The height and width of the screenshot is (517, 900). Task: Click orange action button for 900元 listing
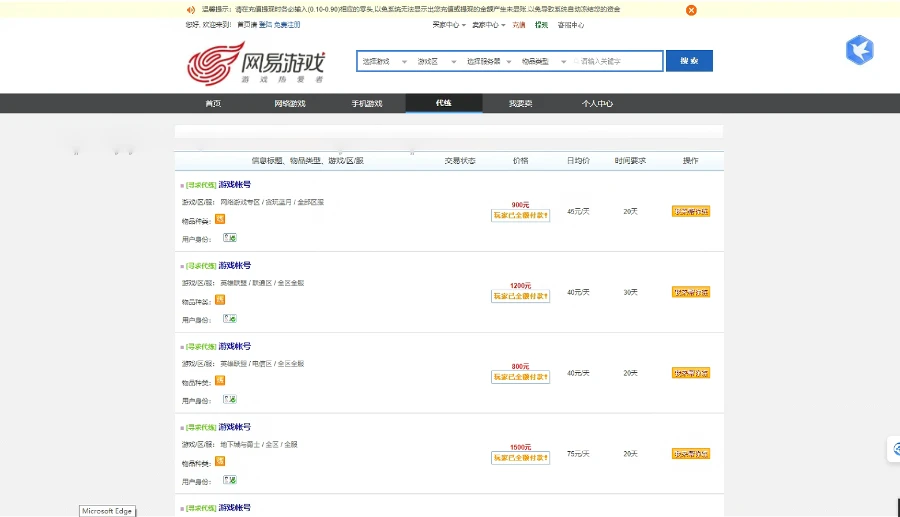690,211
